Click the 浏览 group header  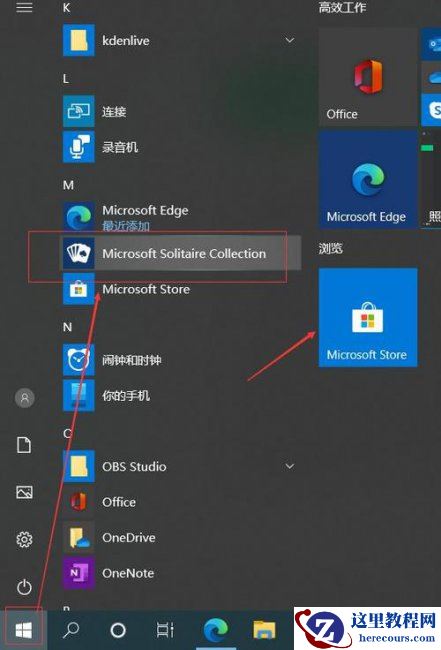(331, 248)
